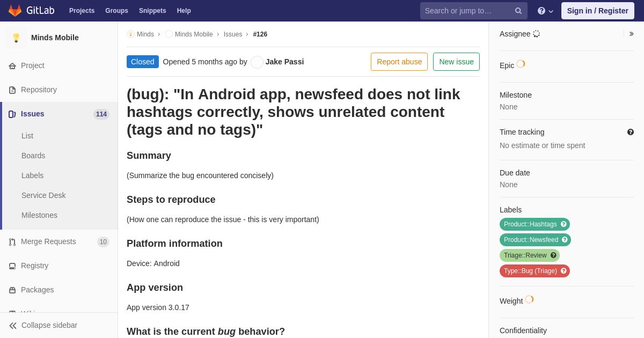Click the Weight heading

[x=511, y=301]
